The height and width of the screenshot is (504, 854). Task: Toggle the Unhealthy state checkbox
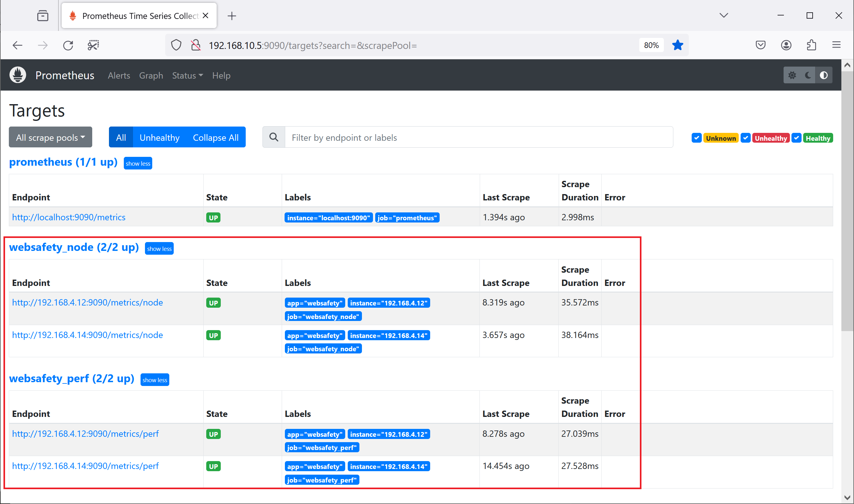point(746,138)
